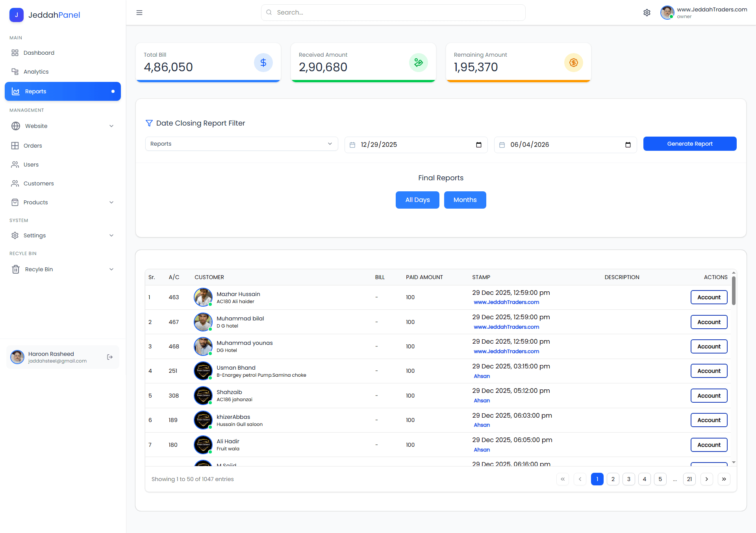Image resolution: width=756 pixels, height=533 pixels.
Task: Go to next page arrow
Action: pyautogui.click(x=707, y=479)
